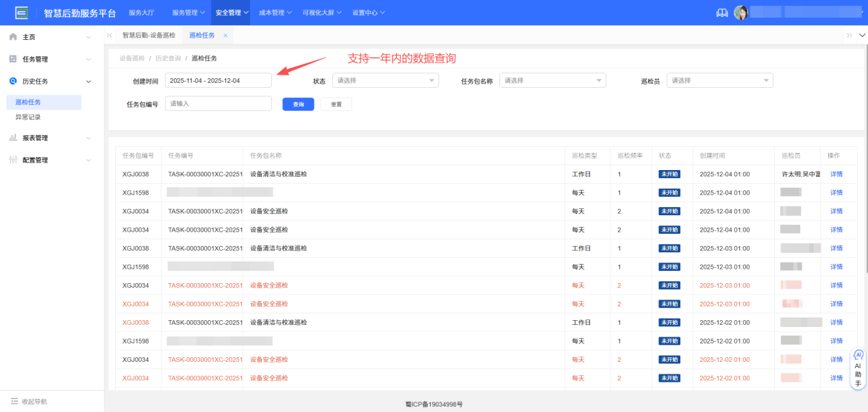Click the 创建时间 date range field
This screenshot has height=412, width=868.
[218, 80]
